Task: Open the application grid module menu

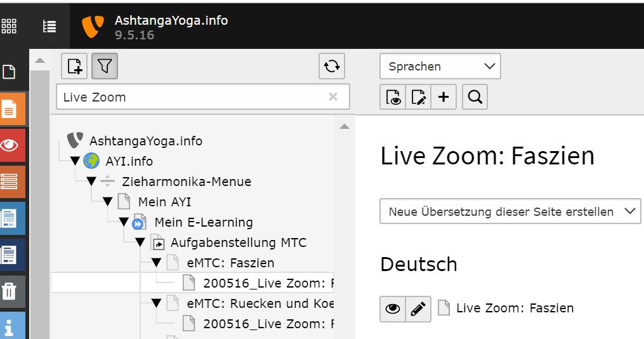Action: pos(9,26)
